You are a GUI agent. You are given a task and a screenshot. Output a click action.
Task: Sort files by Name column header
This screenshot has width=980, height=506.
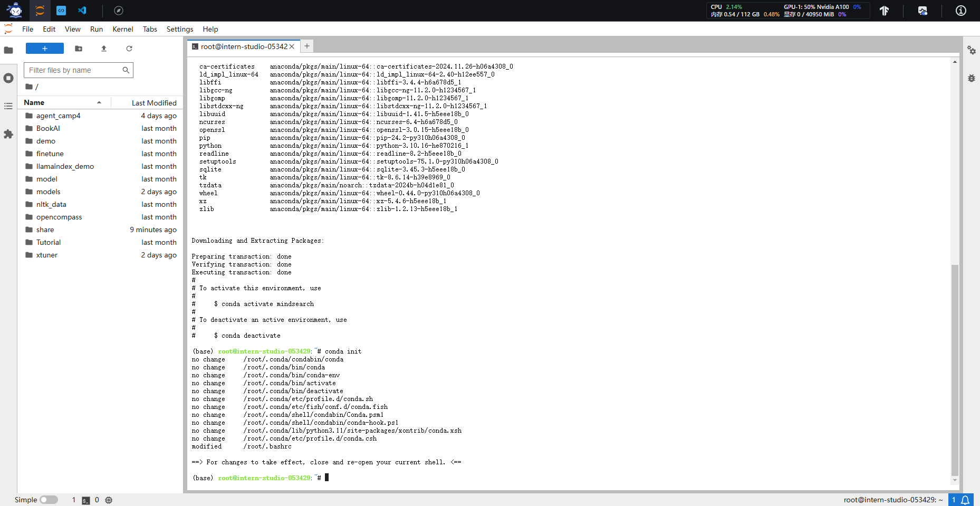point(64,102)
